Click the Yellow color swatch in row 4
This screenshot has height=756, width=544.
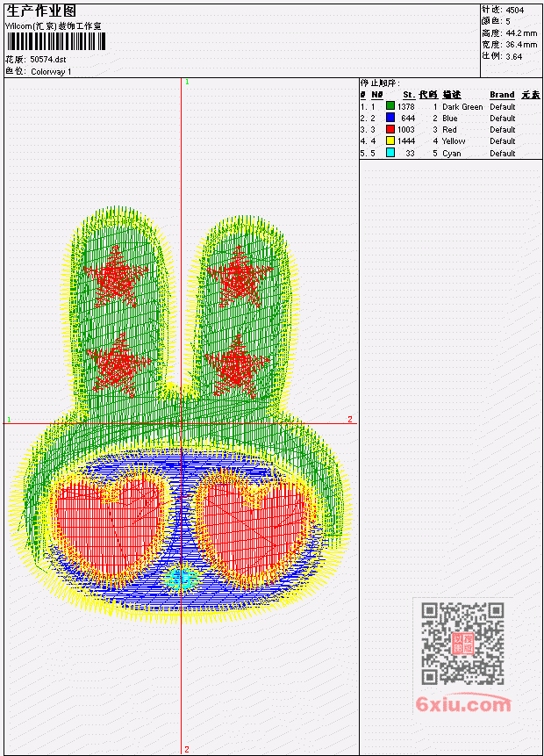tap(390, 140)
